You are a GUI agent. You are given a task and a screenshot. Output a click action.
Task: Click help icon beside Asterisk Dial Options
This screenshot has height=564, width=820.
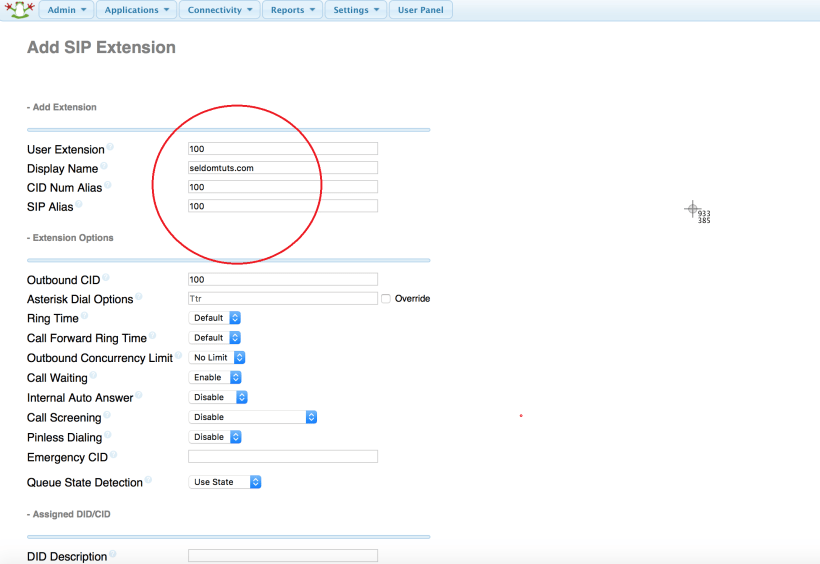click(x=139, y=297)
